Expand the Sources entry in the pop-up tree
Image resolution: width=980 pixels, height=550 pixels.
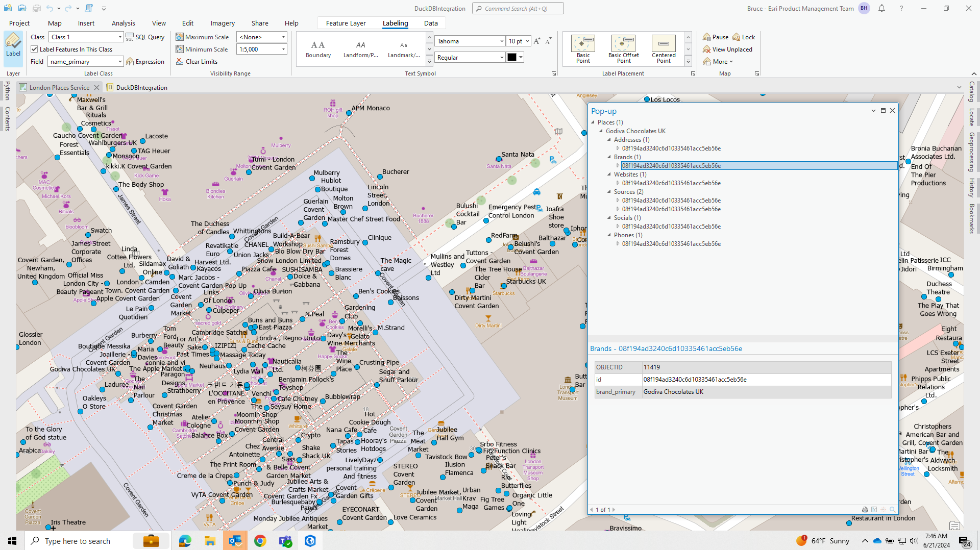[x=609, y=192]
